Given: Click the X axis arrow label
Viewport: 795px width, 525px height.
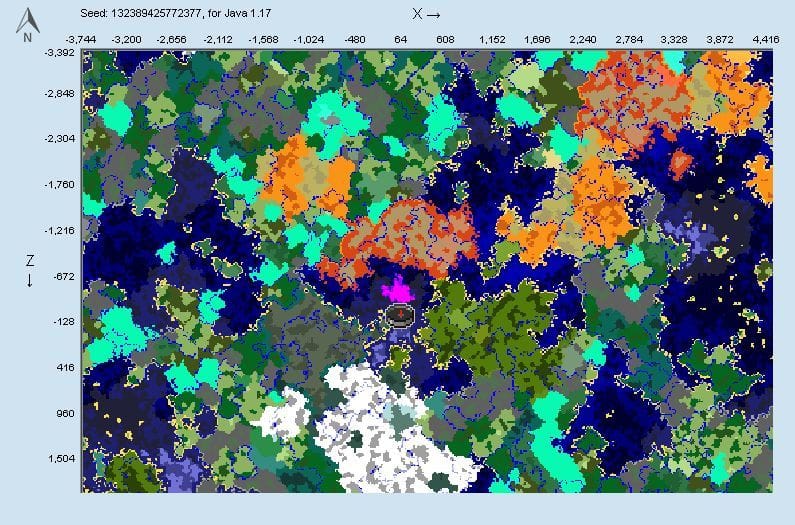Looking at the screenshot, I should [x=425, y=14].
